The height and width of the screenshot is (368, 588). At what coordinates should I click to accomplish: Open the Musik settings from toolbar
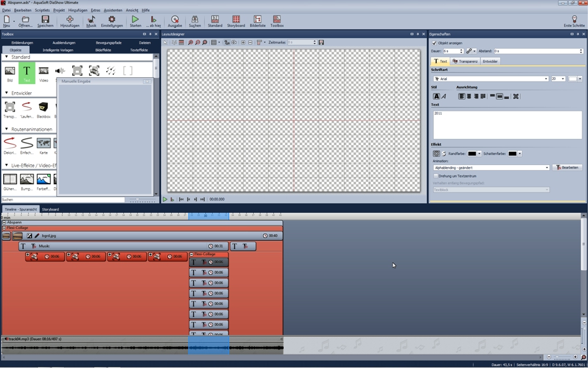[91, 21]
